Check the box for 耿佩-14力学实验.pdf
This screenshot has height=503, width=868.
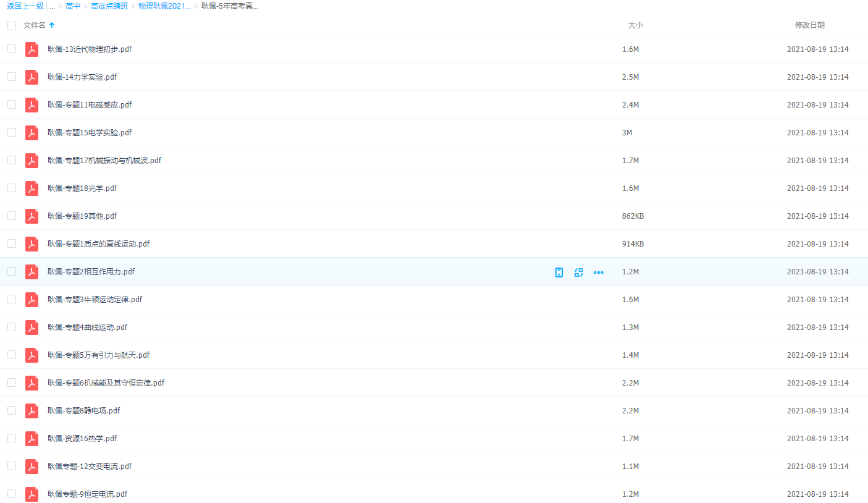point(12,77)
